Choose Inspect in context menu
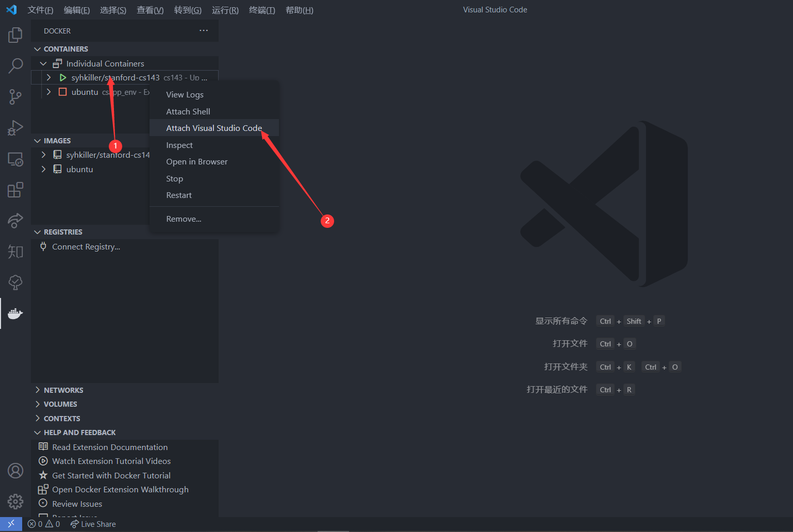The image size is (793, 532). pos(214,145)
